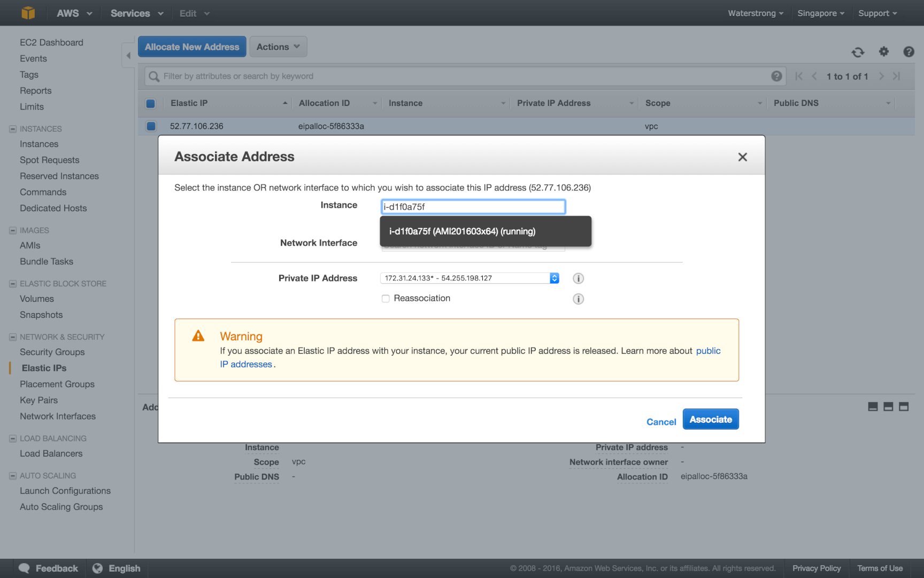Open the settings gear icon

pyautogui.click(x=884, y=51)
